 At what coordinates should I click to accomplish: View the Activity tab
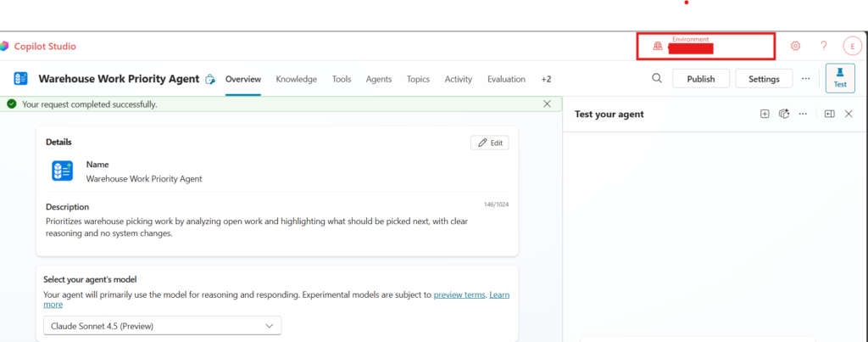[x=459, y=79]
